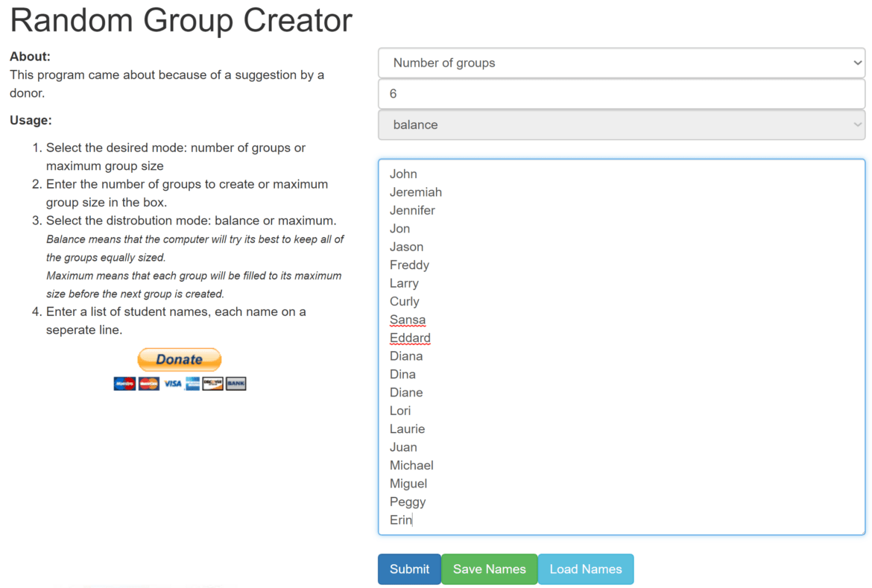
Task: Click the Maestro card icon
Action: tap(124, 383)
